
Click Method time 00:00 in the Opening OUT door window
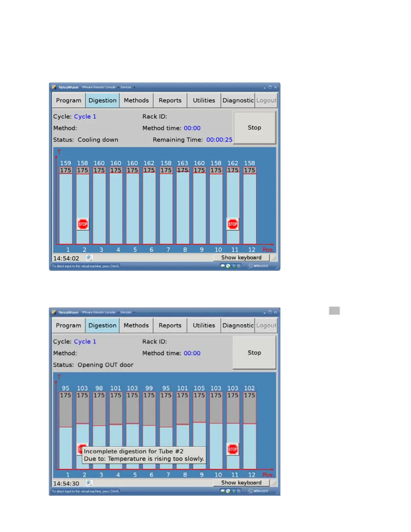[x=192, y=353]
